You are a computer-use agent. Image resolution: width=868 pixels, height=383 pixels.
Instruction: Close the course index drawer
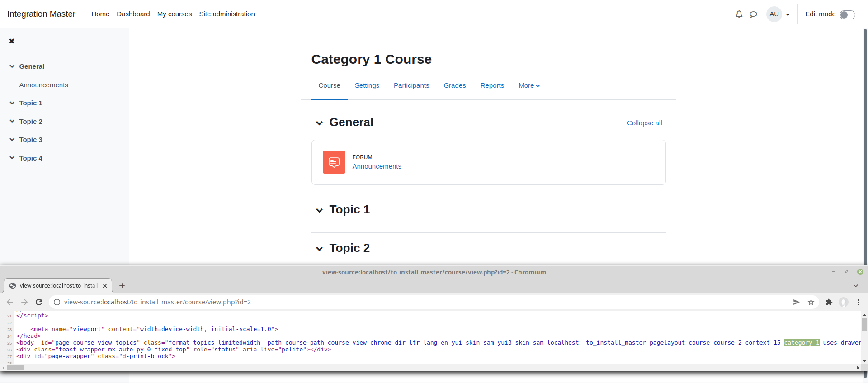(12, 41)
